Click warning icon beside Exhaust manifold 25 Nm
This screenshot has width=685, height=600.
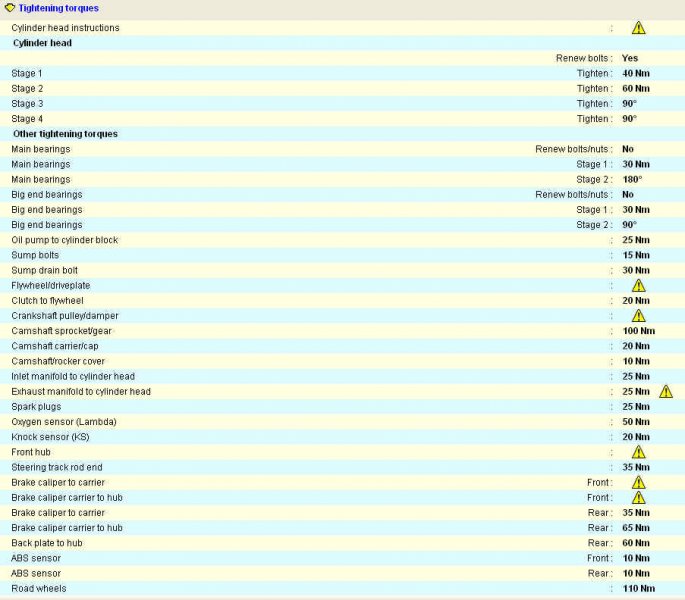tap(666, 391)
